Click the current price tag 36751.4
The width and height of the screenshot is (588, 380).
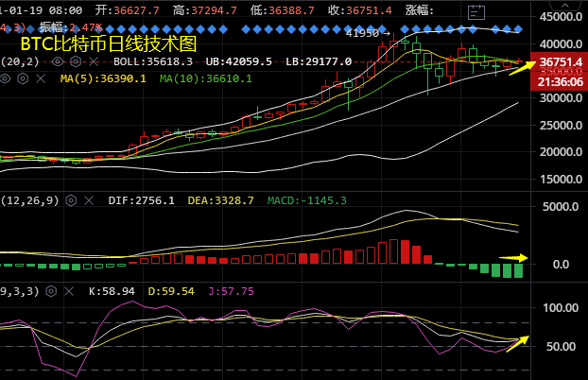click(x=560, y=61)
